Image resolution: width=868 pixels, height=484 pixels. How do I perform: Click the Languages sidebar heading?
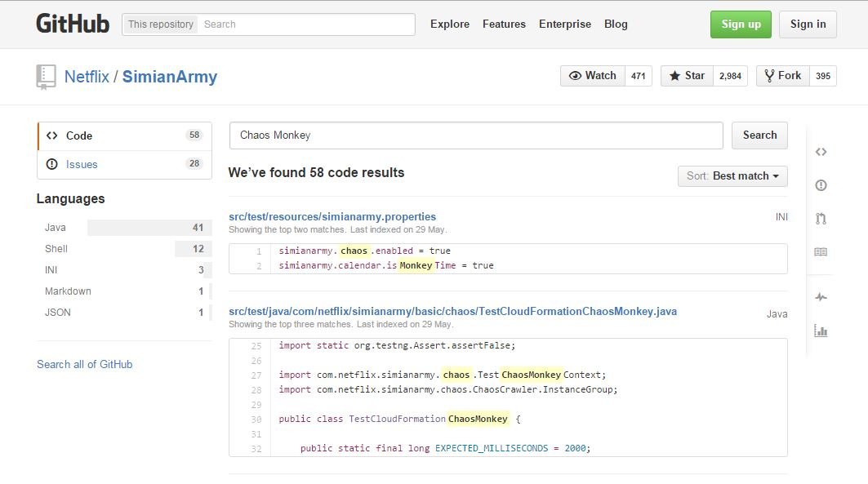coord(70,198)
